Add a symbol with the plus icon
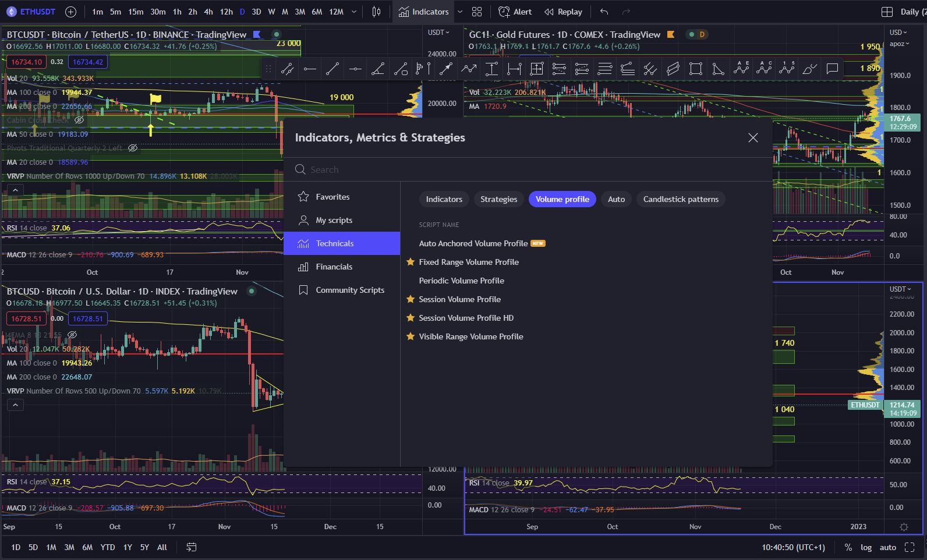 pyautogui.click(x=70, y=12)
